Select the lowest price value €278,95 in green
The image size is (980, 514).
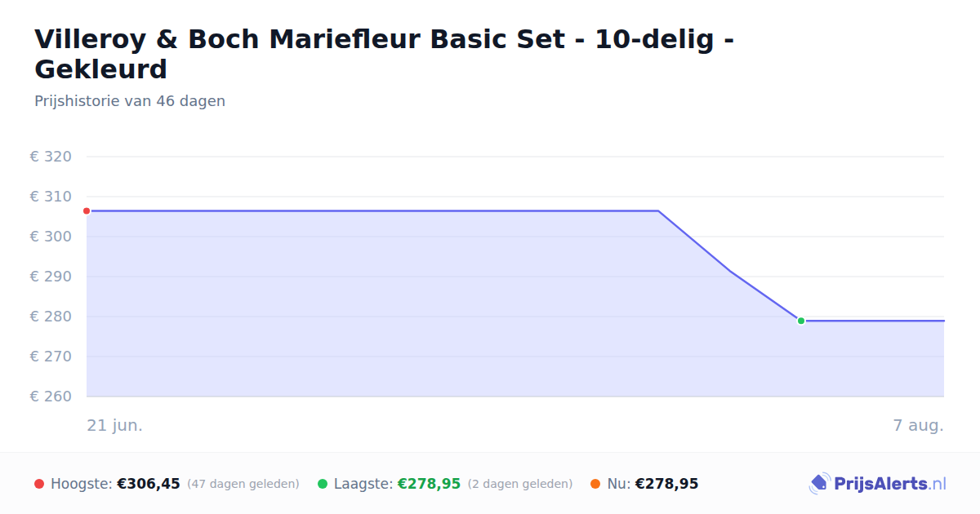click(x=430, y=484)
